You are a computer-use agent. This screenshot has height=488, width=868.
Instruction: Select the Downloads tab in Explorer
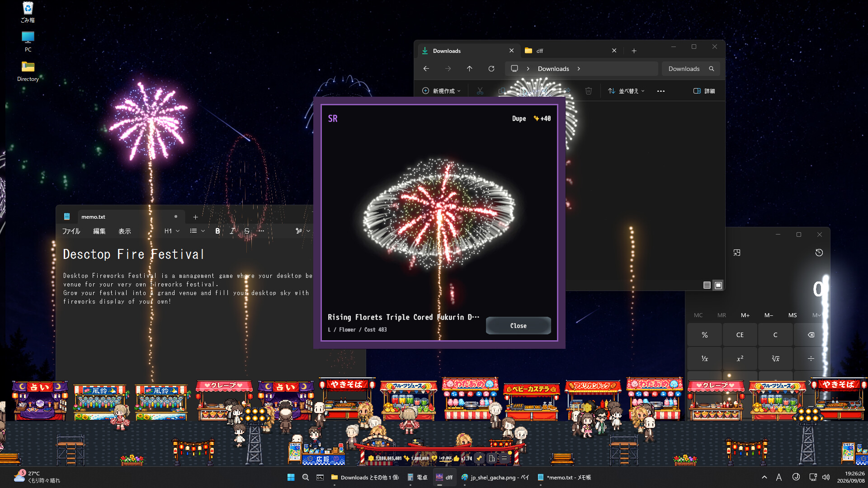click(466, 51)
